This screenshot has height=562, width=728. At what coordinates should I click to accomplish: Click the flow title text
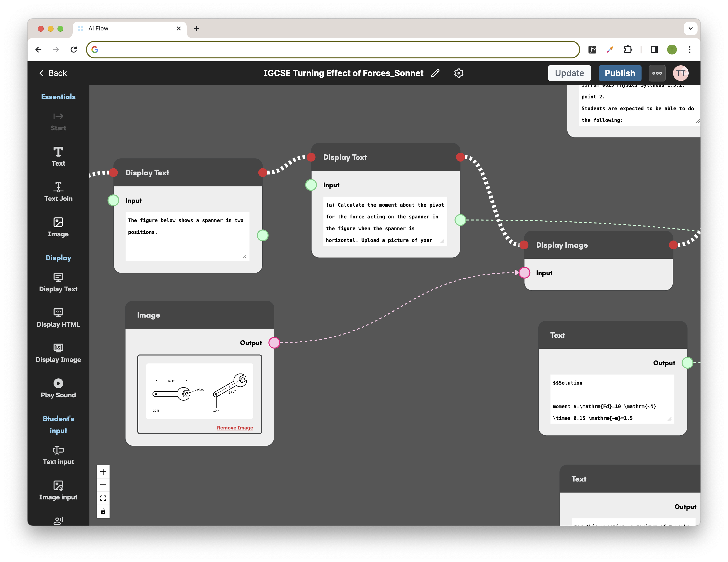coord(343,73)
